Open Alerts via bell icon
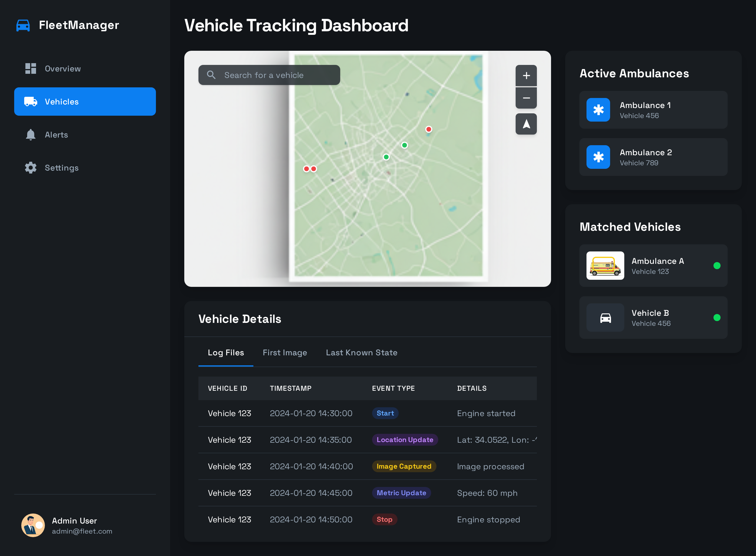 [31, 135]
